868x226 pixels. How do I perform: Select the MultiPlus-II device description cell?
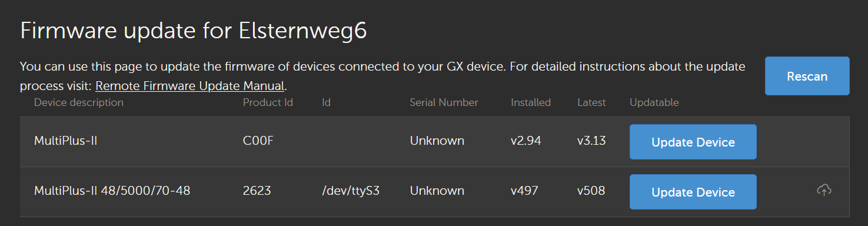(65, 141)
